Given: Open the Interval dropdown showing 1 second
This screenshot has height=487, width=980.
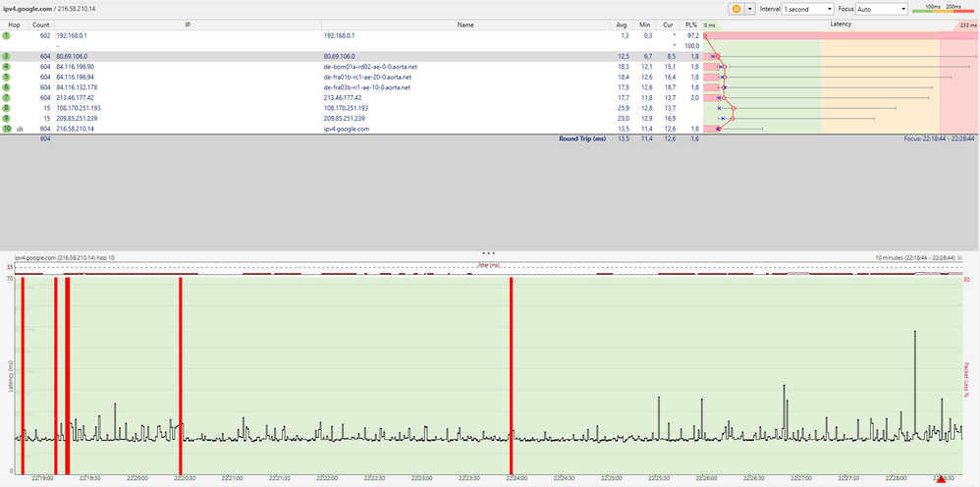Looking at the screenshot, I should (807, 9).
